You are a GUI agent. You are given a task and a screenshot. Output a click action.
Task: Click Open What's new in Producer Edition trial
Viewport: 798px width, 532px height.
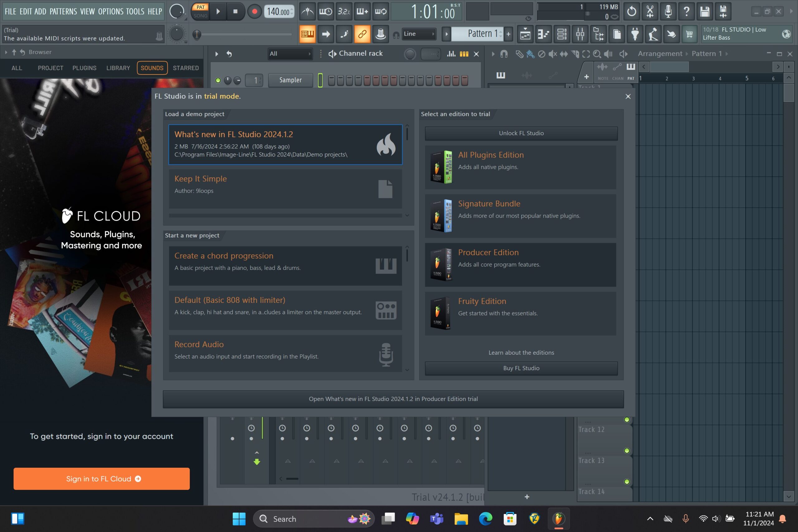(x=393, y=399)
